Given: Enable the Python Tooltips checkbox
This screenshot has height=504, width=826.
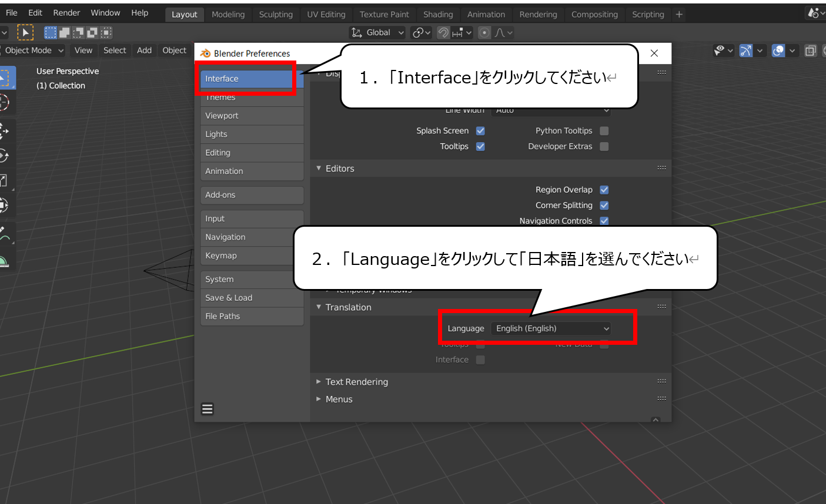Looking at the screenshot, I should click(604, 131).
